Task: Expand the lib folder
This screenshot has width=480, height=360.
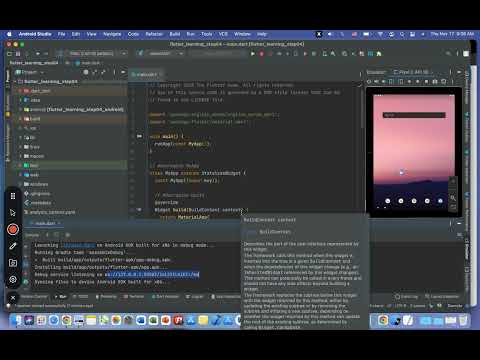Action: pyautogui.click(x=20, y=137)
